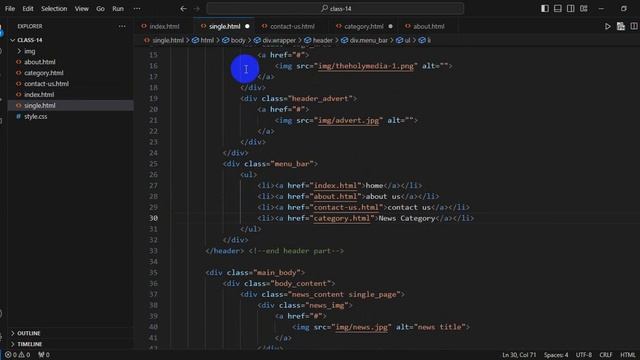Viewport: 640px width, 360px height.
Task: Run code with the play icon
Action: (x=607, y=26)
